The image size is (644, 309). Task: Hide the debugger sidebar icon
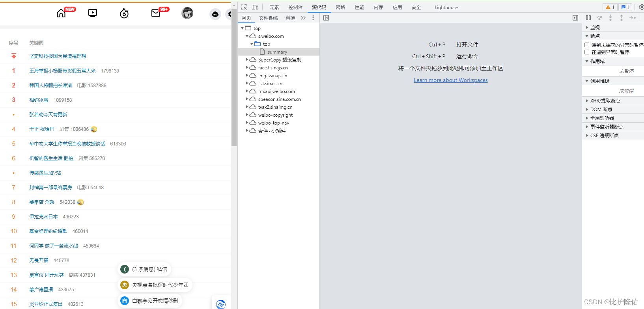(x=575, y=18)
